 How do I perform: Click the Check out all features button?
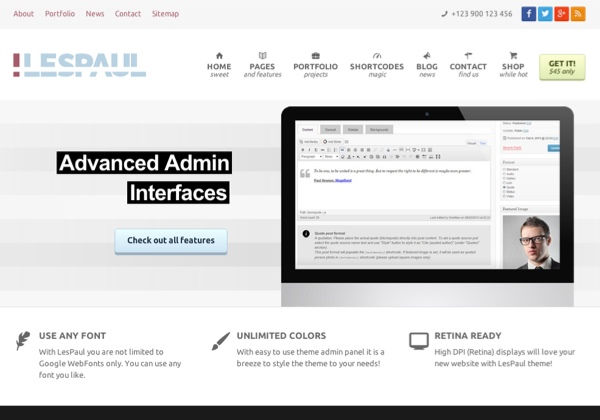170,241
